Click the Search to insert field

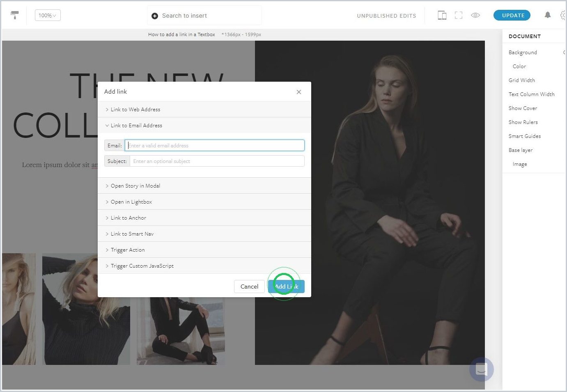(204, 16)
